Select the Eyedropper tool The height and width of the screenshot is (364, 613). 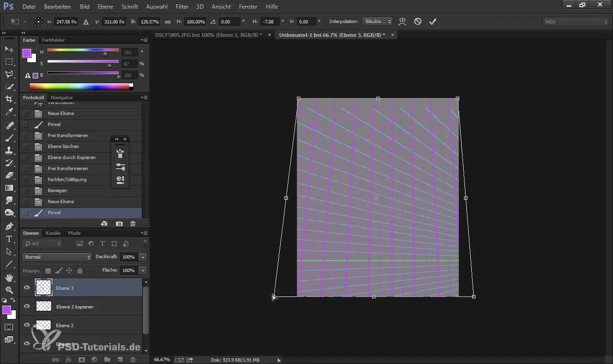click(x=9, y=112)
